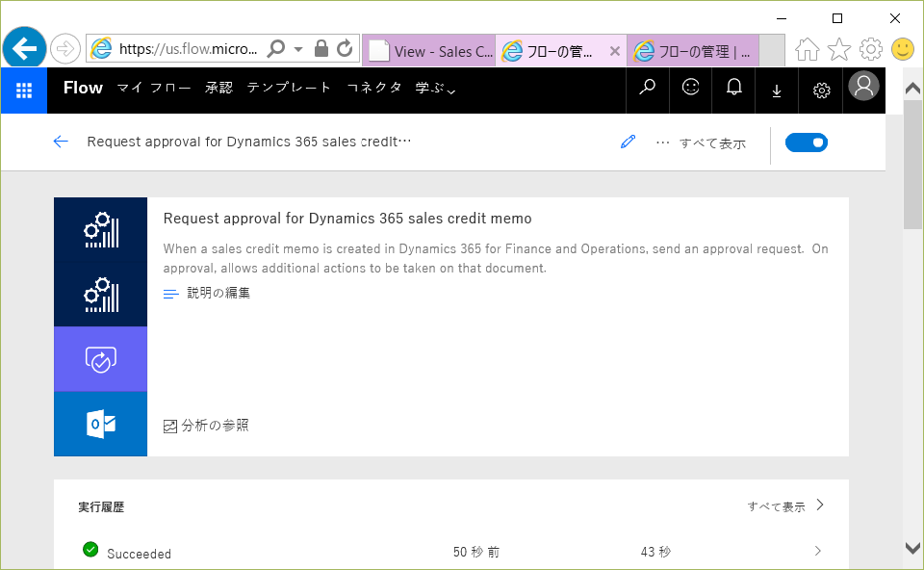The height and width of the screenshot is (570, 924).
Task: Click the 43 秒 duration text
Action: pyautogui.click(x=655, y=553)
